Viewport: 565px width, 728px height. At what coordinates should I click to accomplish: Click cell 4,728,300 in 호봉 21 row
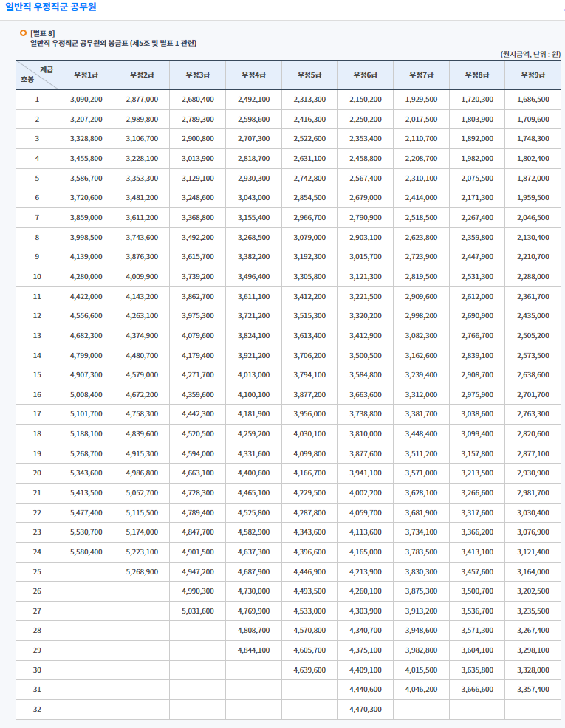pyautogui.click(x=198, y=492)
